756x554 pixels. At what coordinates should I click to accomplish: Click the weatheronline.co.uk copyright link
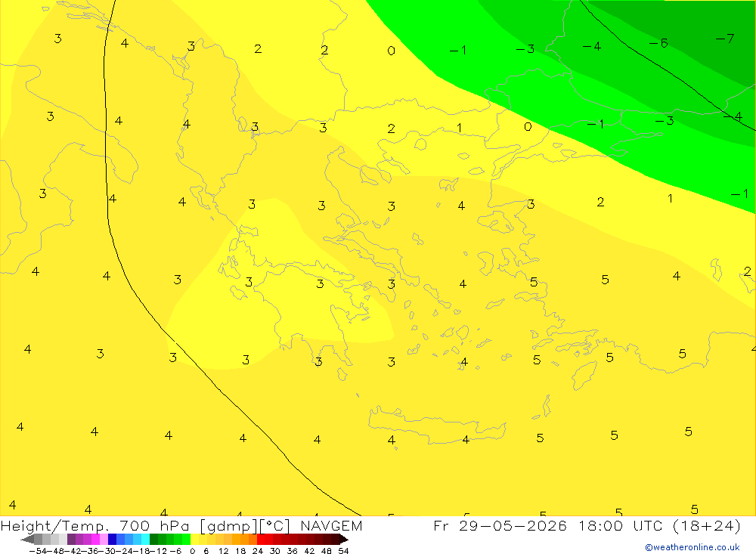(692, 547)
